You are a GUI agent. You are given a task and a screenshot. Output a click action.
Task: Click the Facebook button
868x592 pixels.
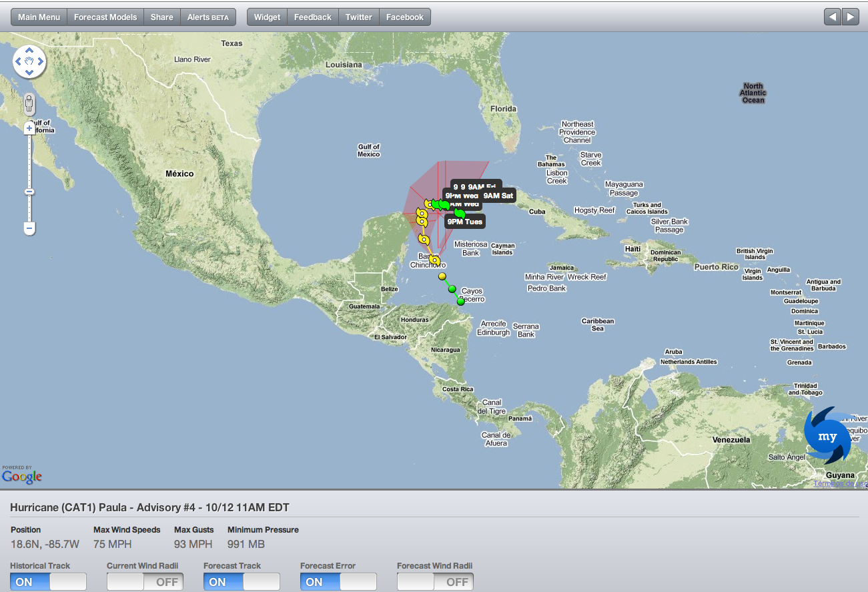click(405, 17)
